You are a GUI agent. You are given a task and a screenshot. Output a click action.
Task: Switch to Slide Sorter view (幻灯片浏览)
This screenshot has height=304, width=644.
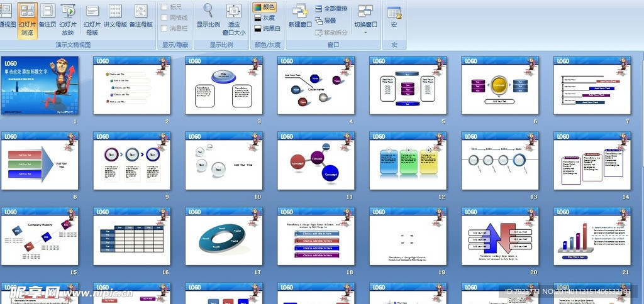tap(27, 21)
